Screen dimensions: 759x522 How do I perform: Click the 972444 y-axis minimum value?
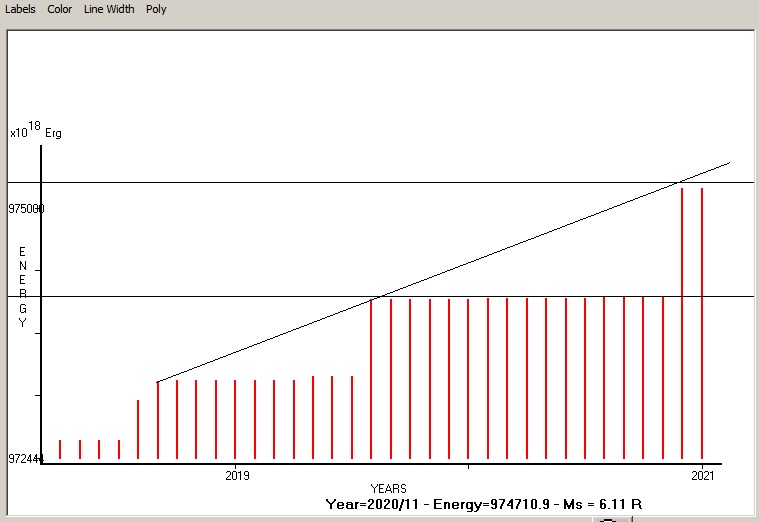pos(27,458)
